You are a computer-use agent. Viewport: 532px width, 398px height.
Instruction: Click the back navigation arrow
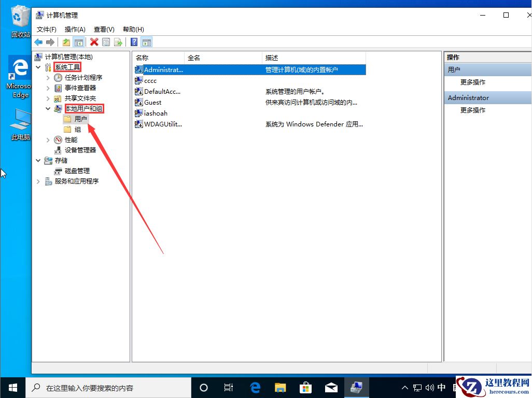[x=39, y=42]
